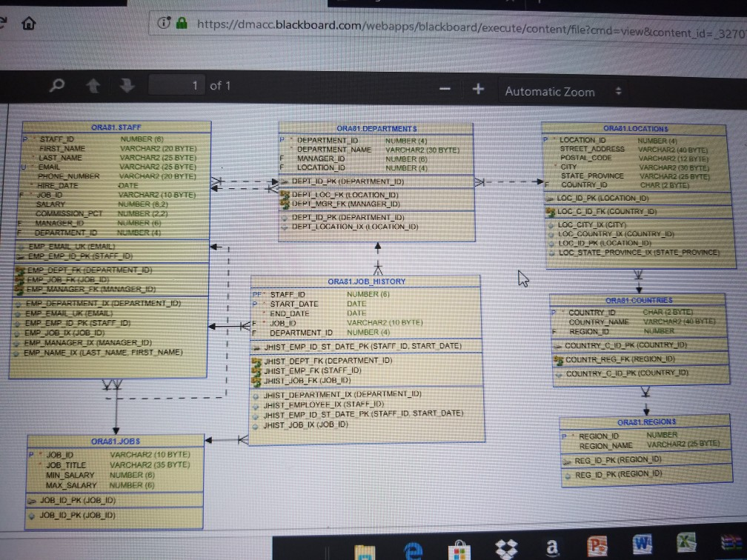
Task: Click the ORA81.COUNTRIES table title
Action: coord(639,301)
